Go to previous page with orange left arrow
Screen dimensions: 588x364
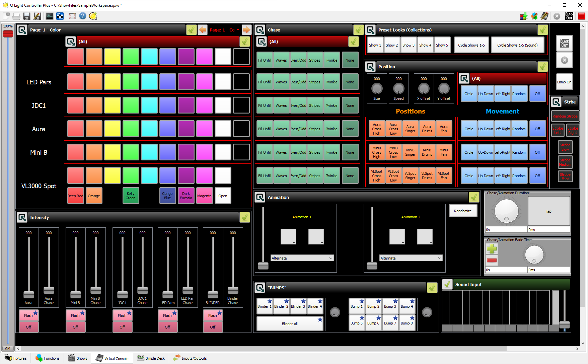[203, 30]
